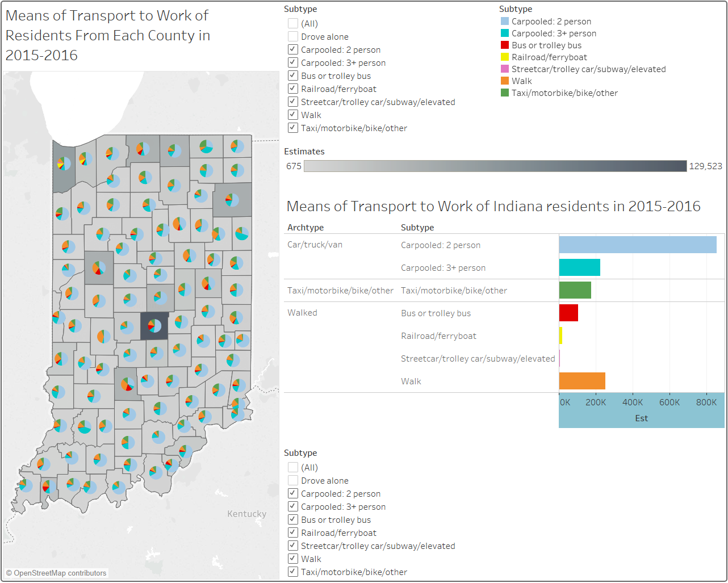Image resolution: width=728 pixels, height=583 pixels.
Task: Enable Drove alone in the top filter
Action: 293,36
